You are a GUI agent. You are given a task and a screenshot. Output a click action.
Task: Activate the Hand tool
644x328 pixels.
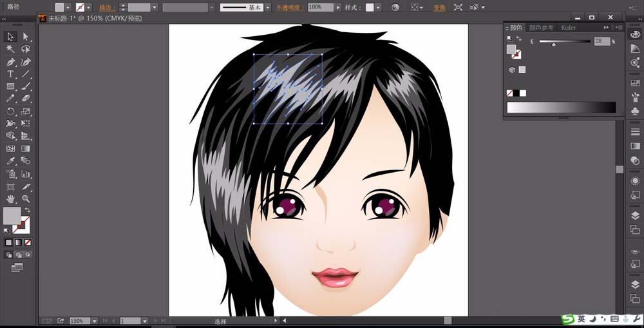pos(11,199)
